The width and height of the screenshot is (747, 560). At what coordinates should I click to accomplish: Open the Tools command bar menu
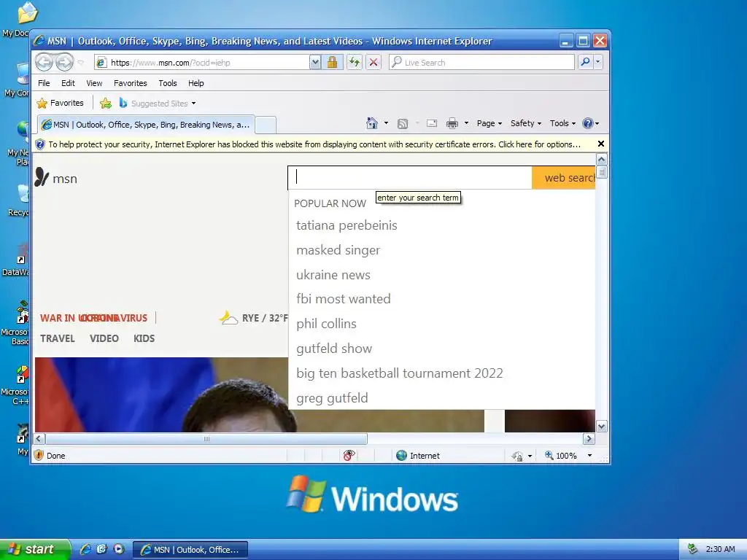pyautogui.click(x=562, y=123)
